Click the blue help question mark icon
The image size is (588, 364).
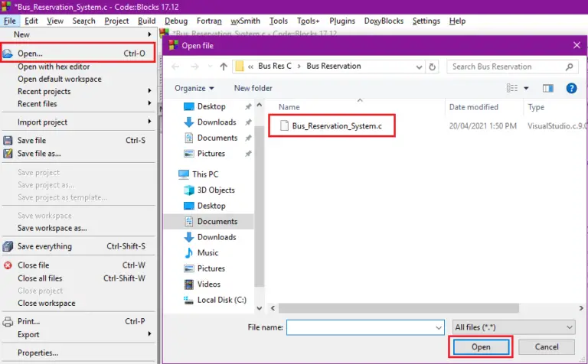pyautogui.click(x=571, y=89)
